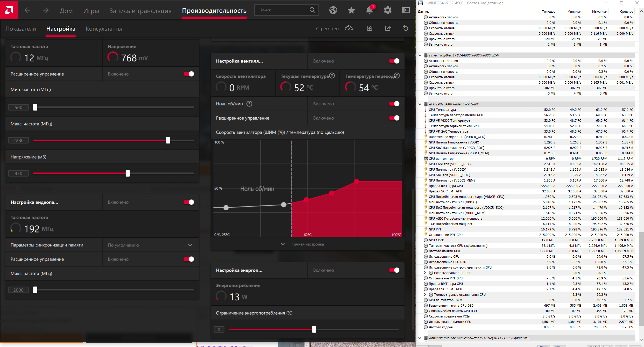Open the Игры menu tab

[x=91, y=11]
